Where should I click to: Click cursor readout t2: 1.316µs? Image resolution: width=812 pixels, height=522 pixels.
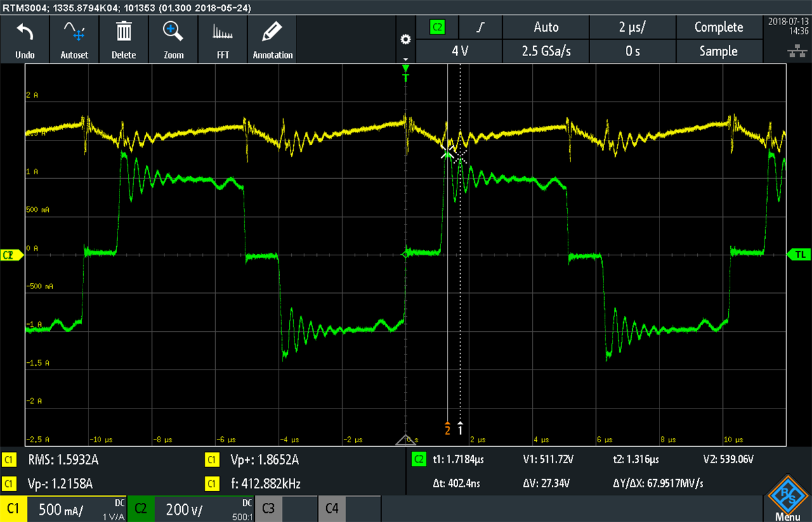pos(636,459)
